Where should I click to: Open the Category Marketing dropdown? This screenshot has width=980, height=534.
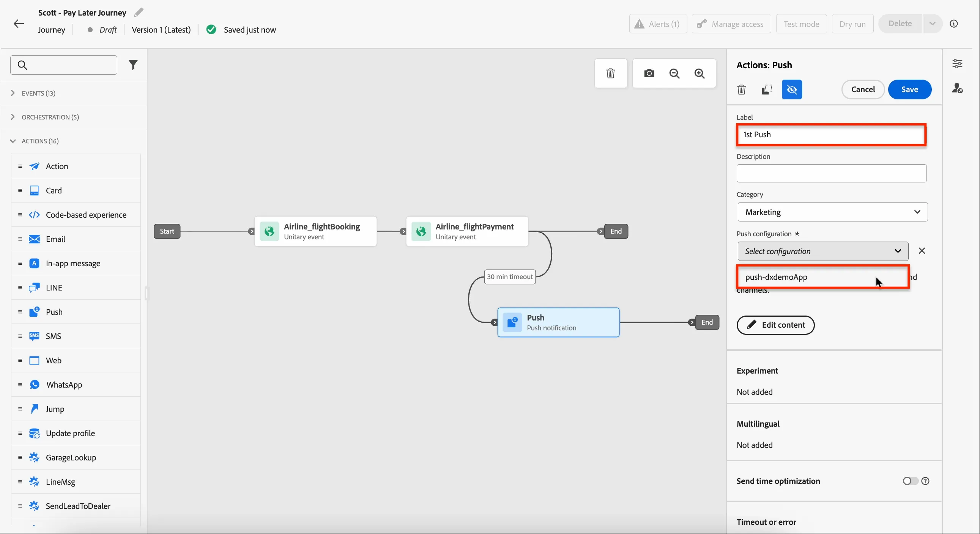[832, 212]
